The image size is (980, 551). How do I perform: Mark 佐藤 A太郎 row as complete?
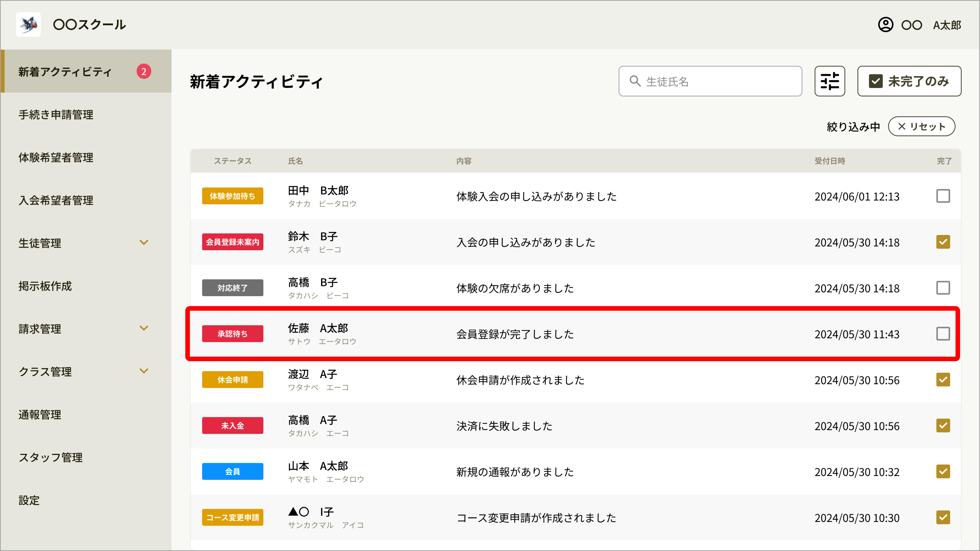tap(943, 334)
